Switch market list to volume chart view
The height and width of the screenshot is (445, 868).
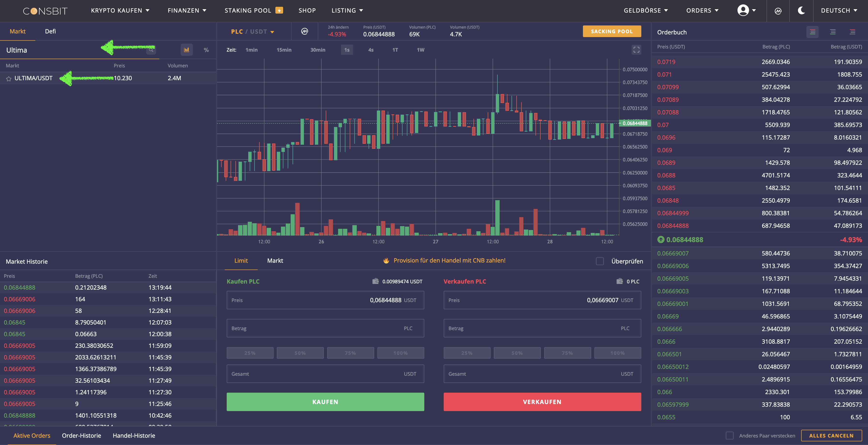[x=186, y=50]
